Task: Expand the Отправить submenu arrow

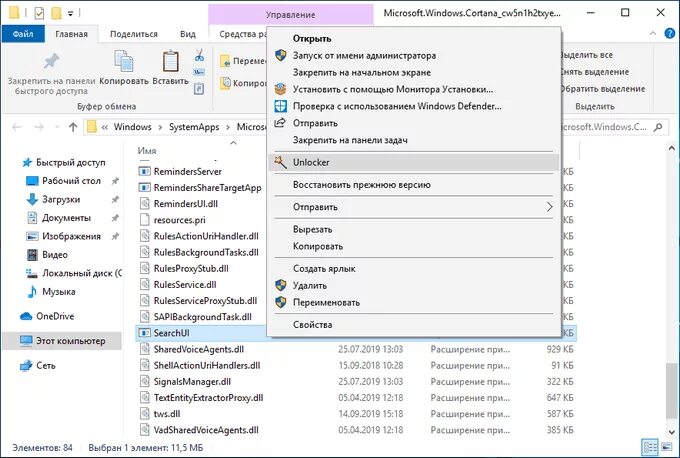Action: (549, 207)
